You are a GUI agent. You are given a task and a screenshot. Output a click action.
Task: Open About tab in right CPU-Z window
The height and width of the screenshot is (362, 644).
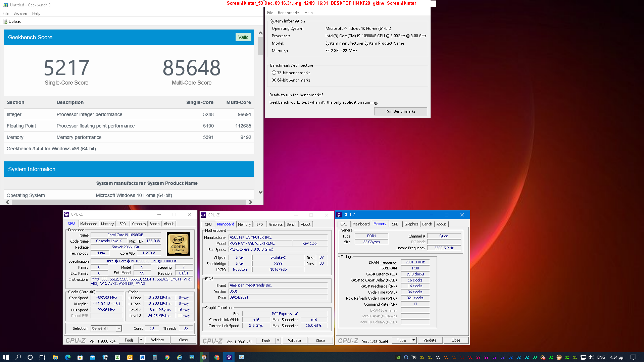click(x=441, y=224)
